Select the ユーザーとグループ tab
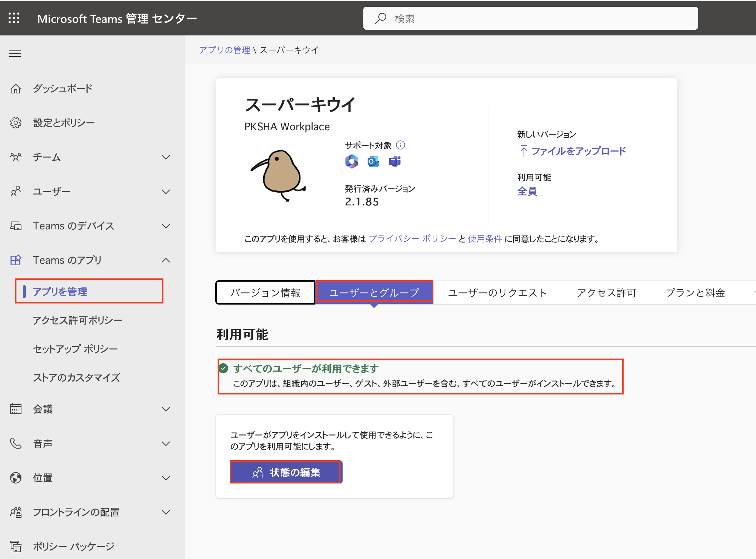Viewport: 756px width, 559px height. [x=374, y=292]
